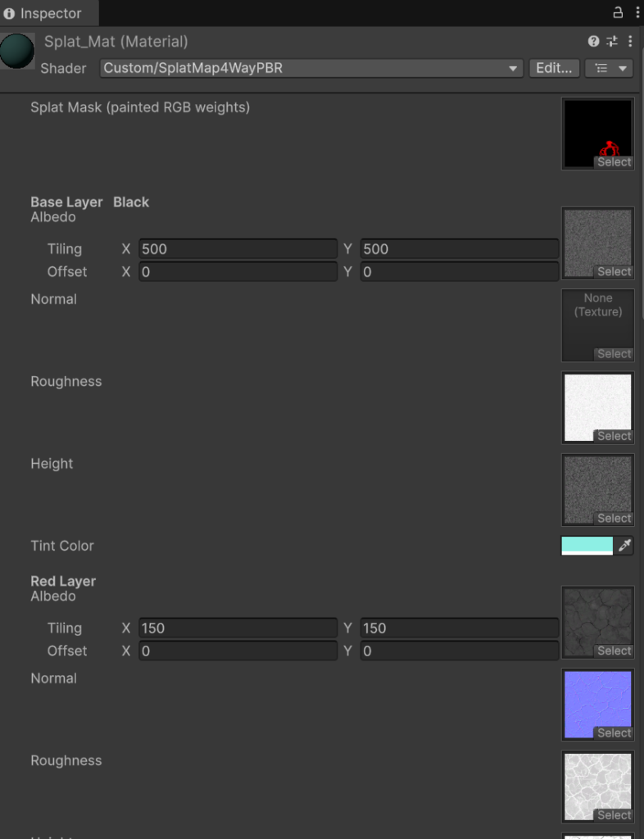Screen dimensions: 644x839
Task: Click the shader Edit... button
Action: pyautogui.click(x=554, y=68)
